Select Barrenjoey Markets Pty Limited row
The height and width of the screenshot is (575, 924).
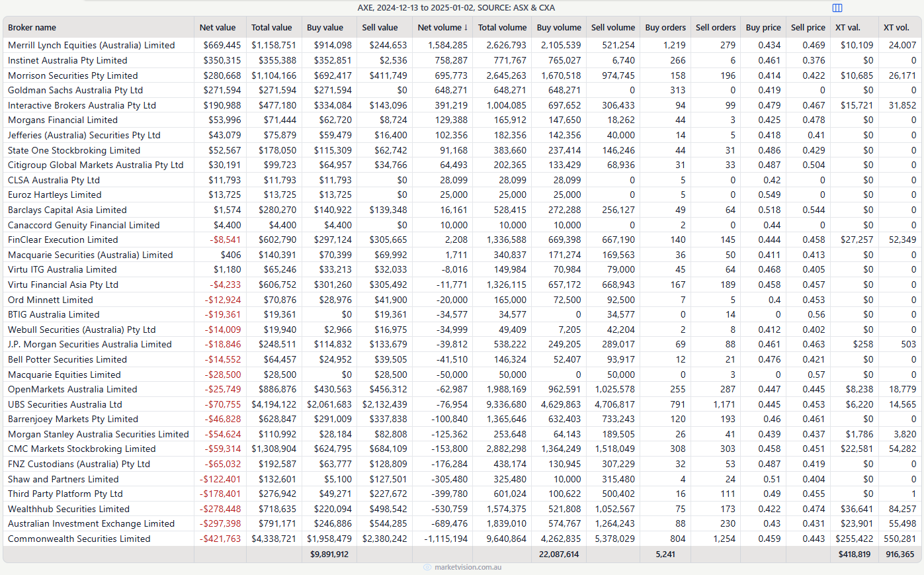[462, 419]
